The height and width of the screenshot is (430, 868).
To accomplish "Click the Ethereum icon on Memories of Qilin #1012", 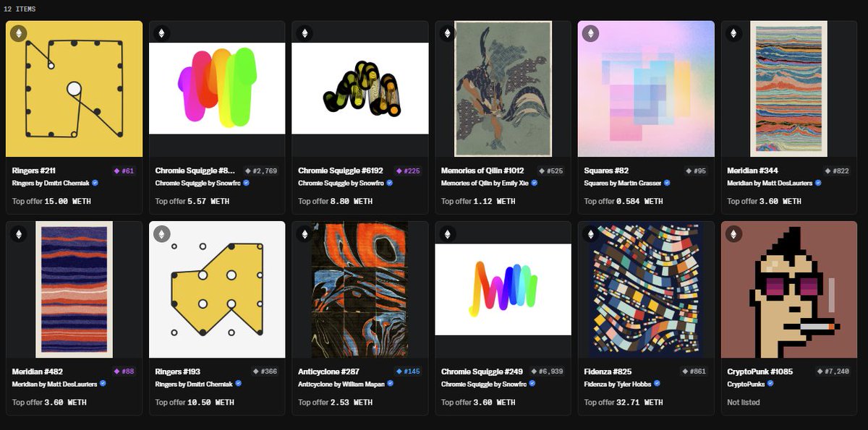I will [447, 33].
